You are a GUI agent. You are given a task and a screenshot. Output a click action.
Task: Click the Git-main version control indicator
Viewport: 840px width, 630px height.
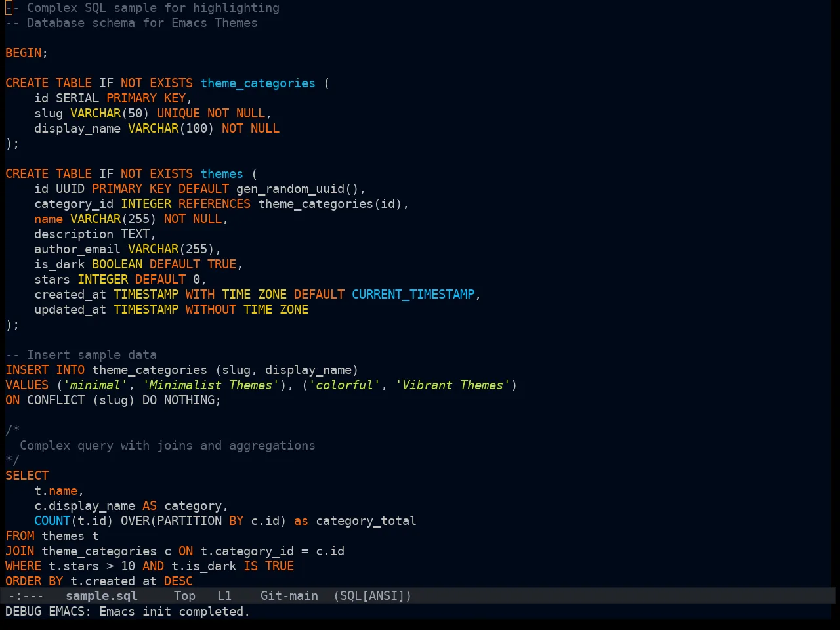point(289,596)
